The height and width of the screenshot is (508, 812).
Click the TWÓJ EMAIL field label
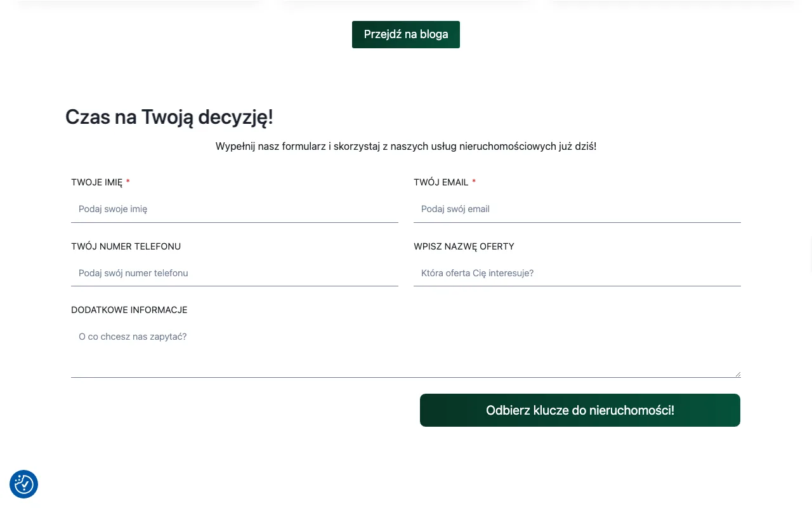point(441,182)
